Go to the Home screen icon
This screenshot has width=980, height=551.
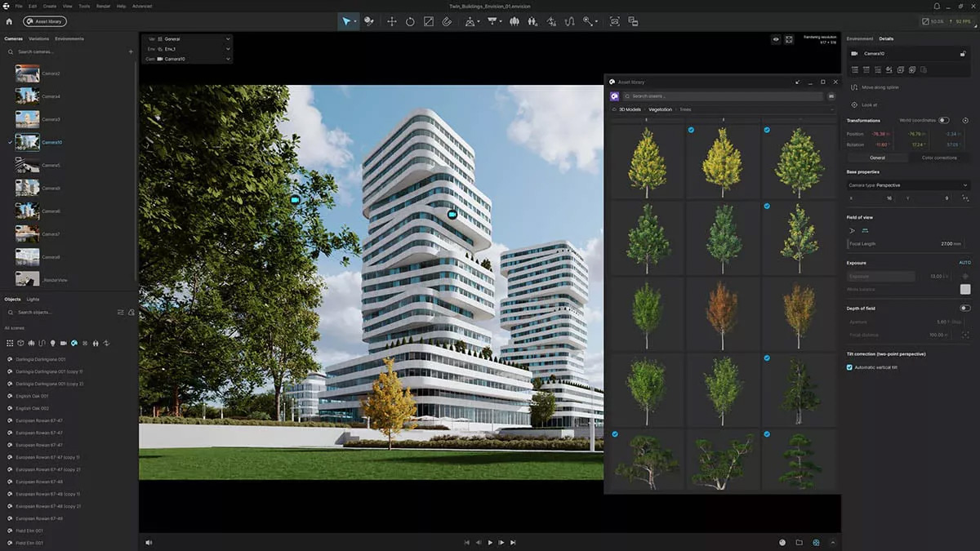(9, 21)
